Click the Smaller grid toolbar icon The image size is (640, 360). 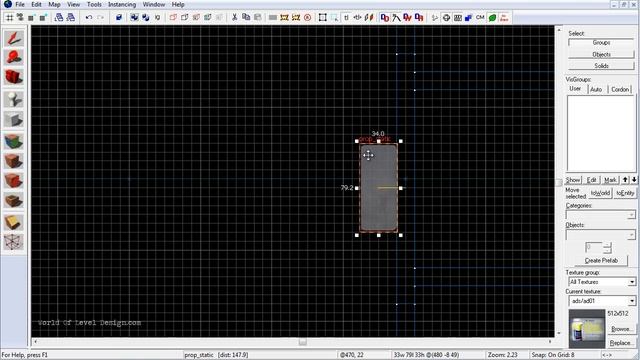click(31, 18)
